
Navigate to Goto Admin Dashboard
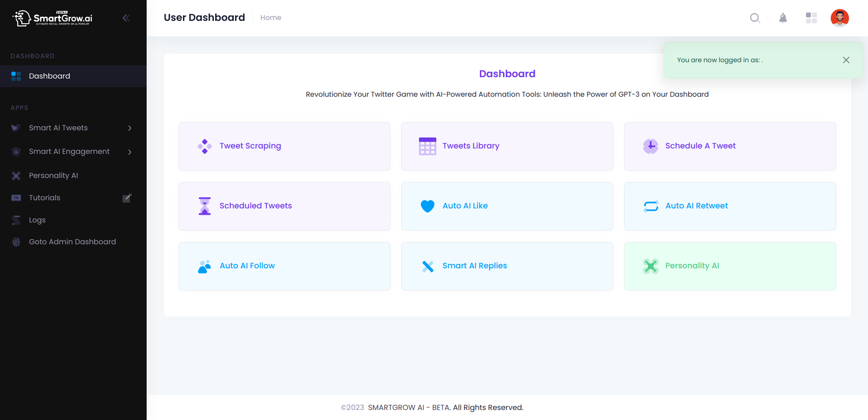click(x=72, y=242)
